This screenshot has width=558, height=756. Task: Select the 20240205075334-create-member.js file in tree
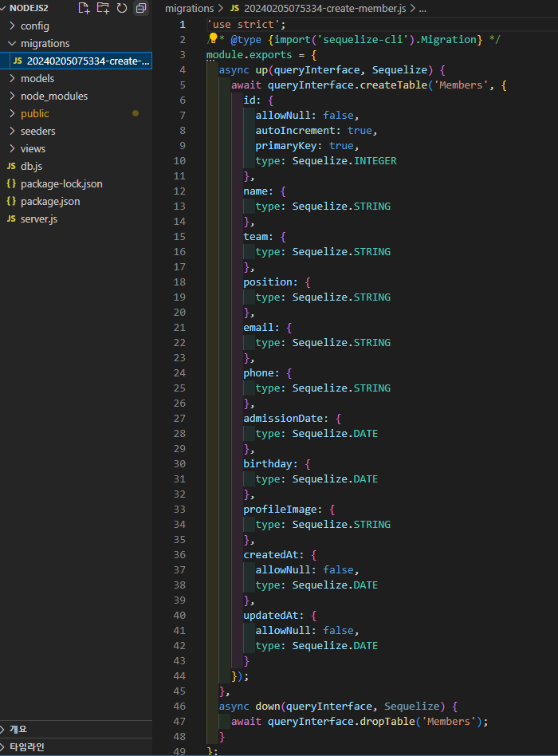pos(77,61)
